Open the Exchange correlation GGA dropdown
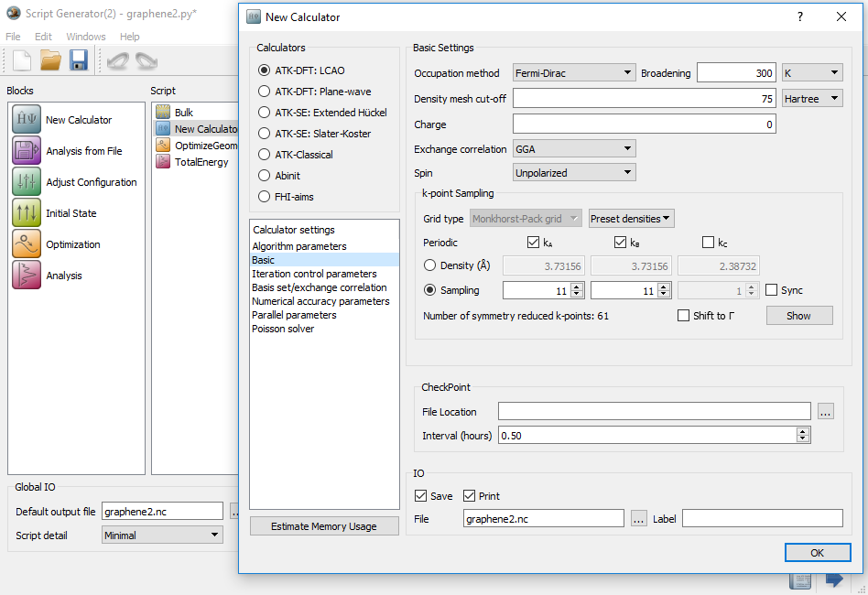 coord(574,148)
